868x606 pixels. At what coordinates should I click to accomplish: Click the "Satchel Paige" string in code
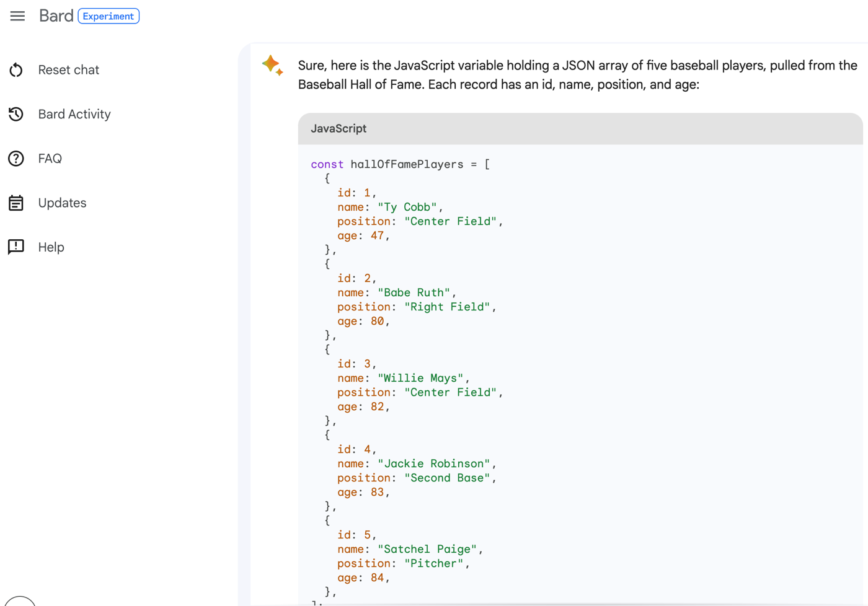(x=427, y=549)
